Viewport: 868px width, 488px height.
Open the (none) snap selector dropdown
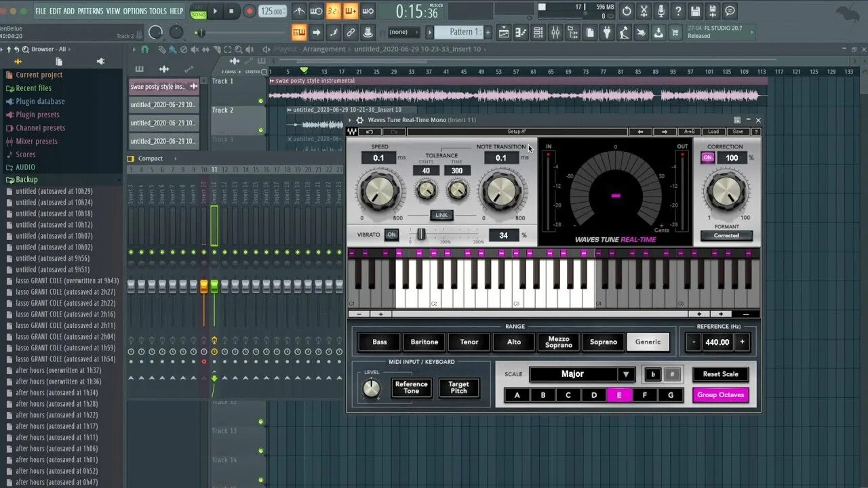(x=403, y=32)
